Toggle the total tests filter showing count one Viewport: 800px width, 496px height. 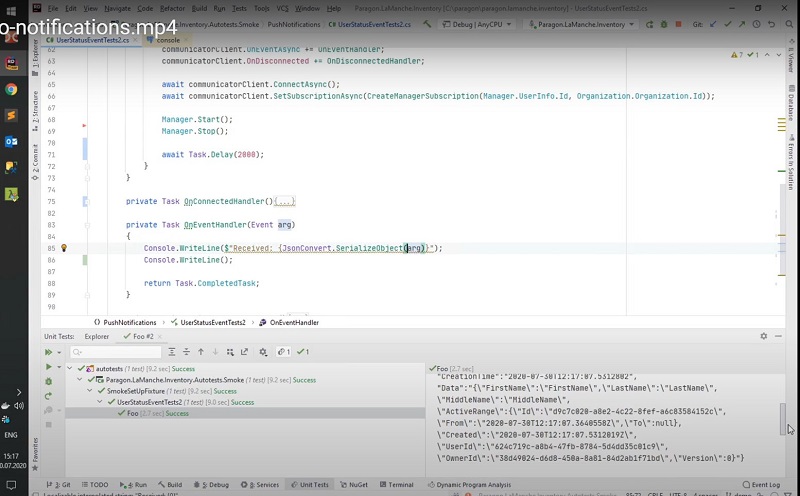281,352
